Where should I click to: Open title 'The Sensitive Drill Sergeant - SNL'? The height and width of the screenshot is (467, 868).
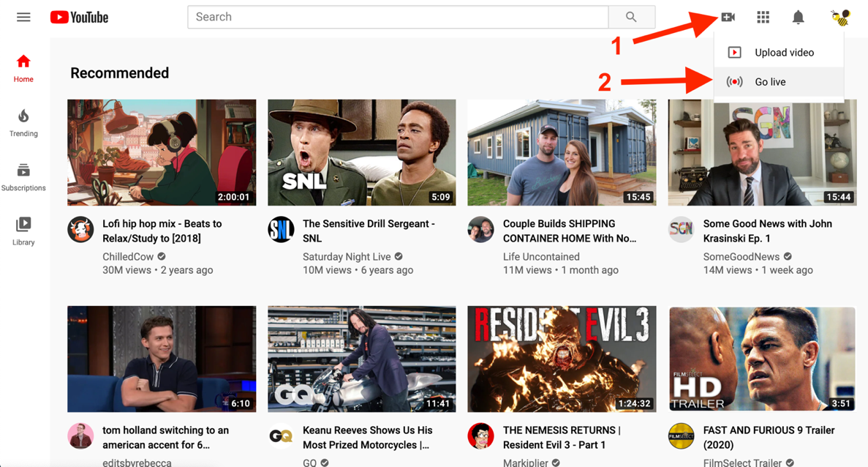click(369, 231)
